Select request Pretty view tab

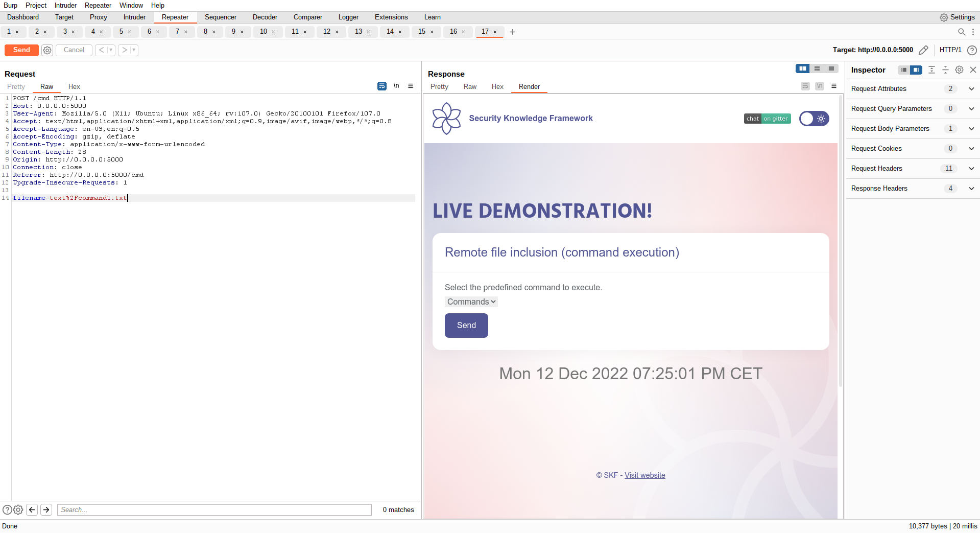pos(16,87)
